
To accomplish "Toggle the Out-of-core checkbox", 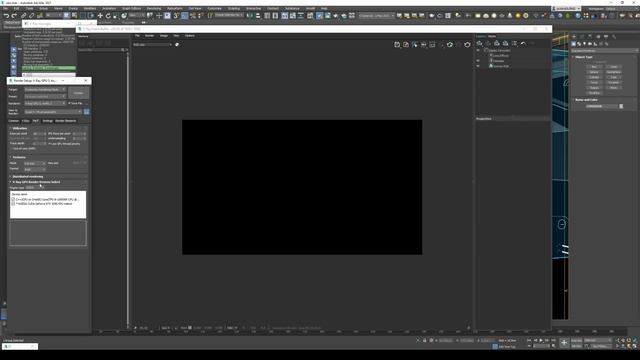I will (x=12, y=149).
